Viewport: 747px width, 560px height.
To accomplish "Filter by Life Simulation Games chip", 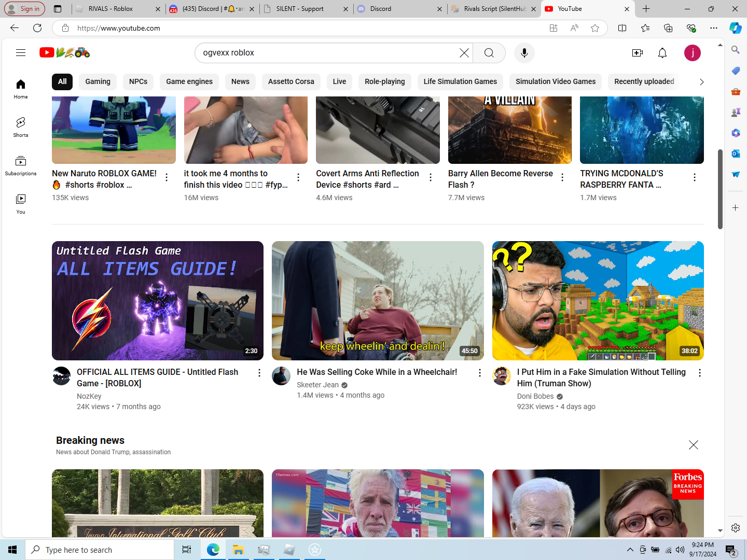I will [x=460, y=81].
